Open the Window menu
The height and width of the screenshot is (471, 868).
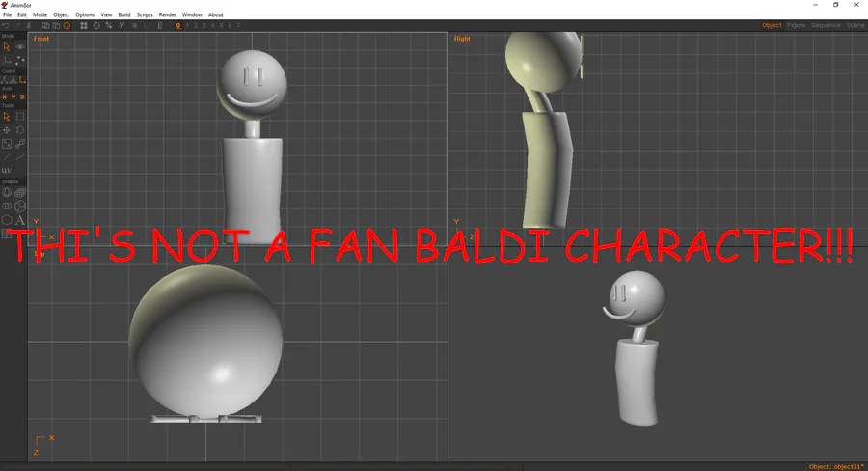(x=192, y=15)
